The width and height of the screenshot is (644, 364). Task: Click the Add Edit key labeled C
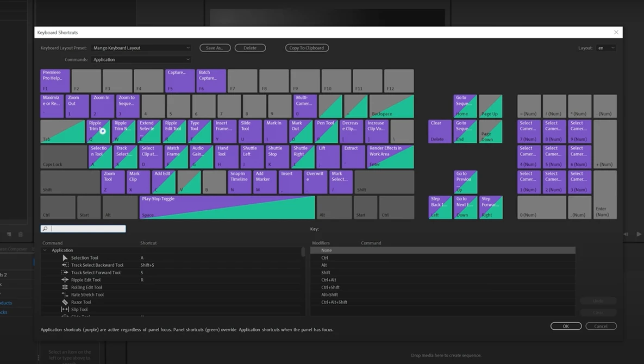(164, 182)
